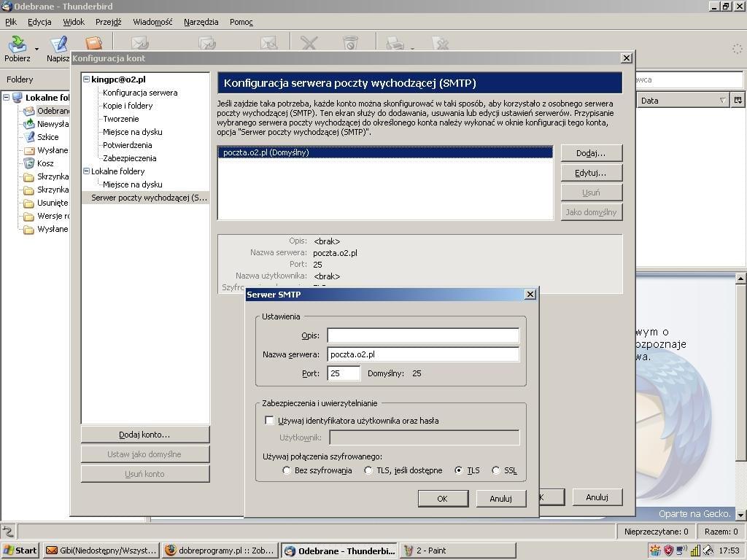Click the disabled delete X toolbar icon
The height and width of the screenshot is (560, 747).
[309, 43]
